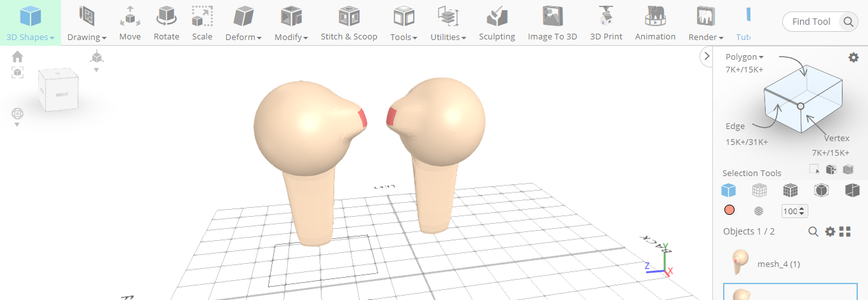Select the mesh_4 (1) object row
This screenshot has width=868, height=300.
[791, 263]
